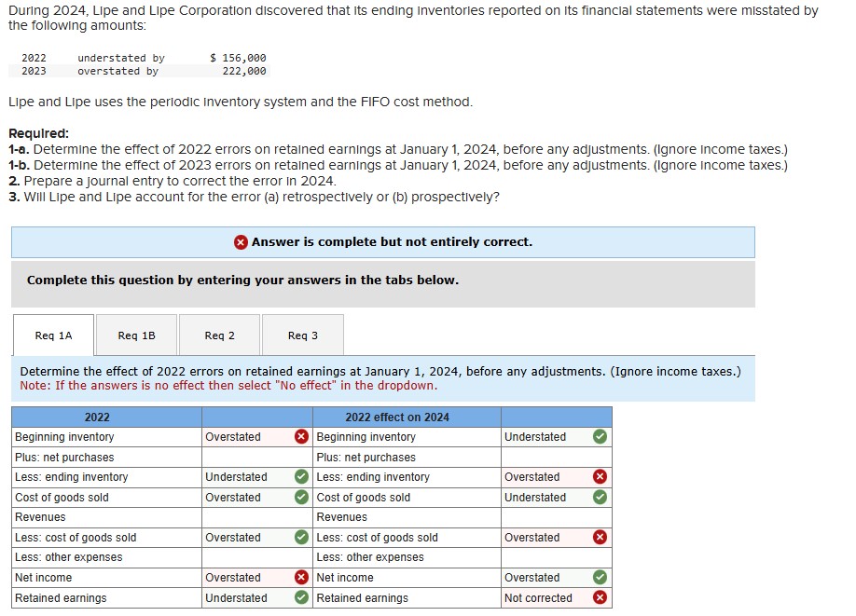Click the 'No effect' dropdown note text
Viewport: 856px width, 616px height.
(228, 385)
